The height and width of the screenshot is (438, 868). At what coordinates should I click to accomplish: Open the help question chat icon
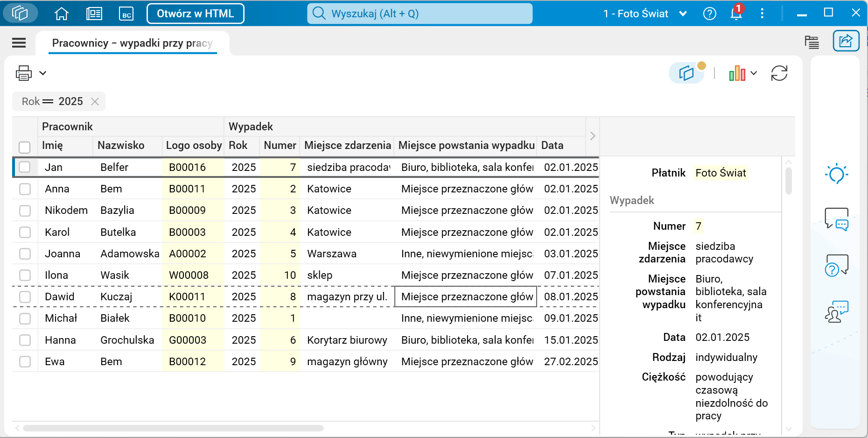836,265
